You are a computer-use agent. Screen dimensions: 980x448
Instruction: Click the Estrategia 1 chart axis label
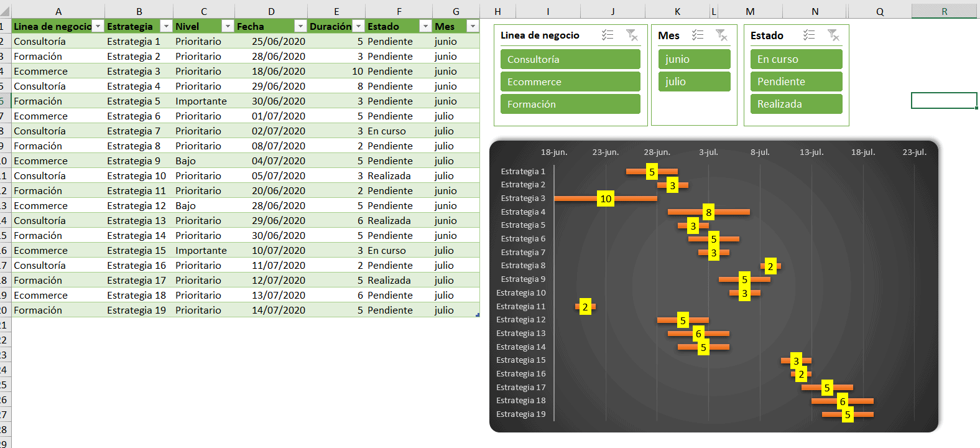click(523, 171)
